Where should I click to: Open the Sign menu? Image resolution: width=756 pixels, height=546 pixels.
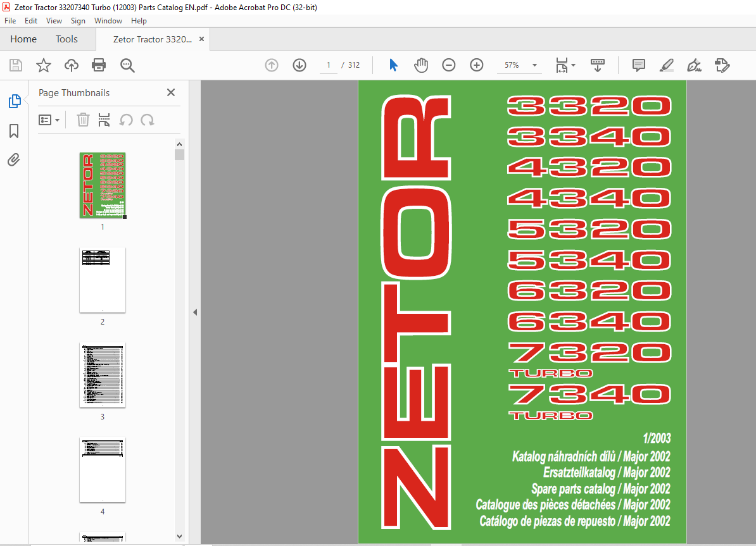78,21
